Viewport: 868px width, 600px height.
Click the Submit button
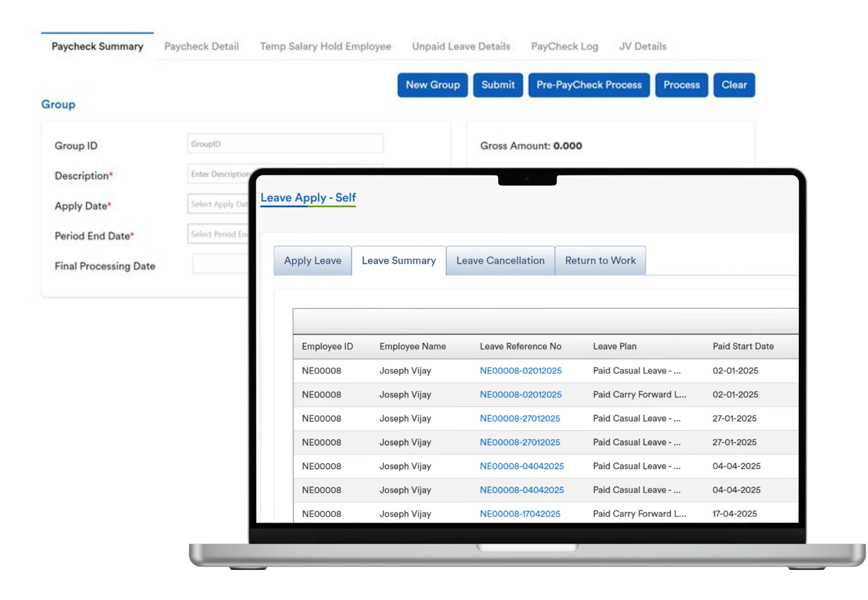click(498, 85)
